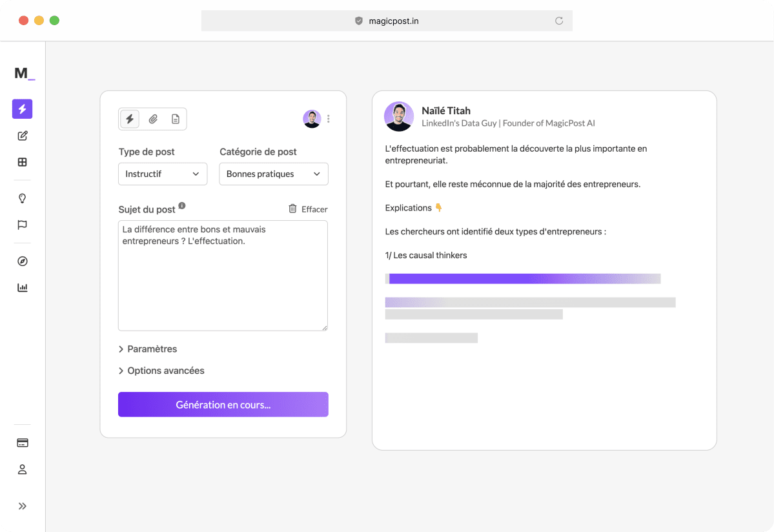774x532 pixels.
Task: Open the edit post pencil icon
Action: [23, 136]
